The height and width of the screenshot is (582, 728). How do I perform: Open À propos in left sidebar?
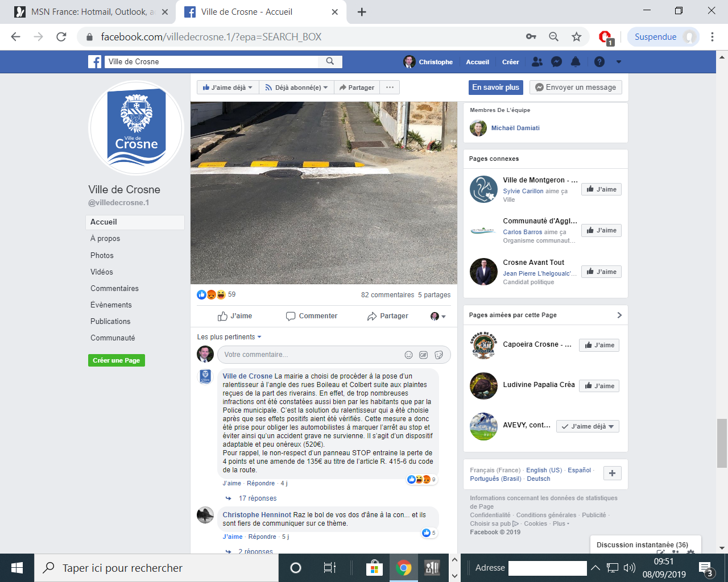point(105,239)
